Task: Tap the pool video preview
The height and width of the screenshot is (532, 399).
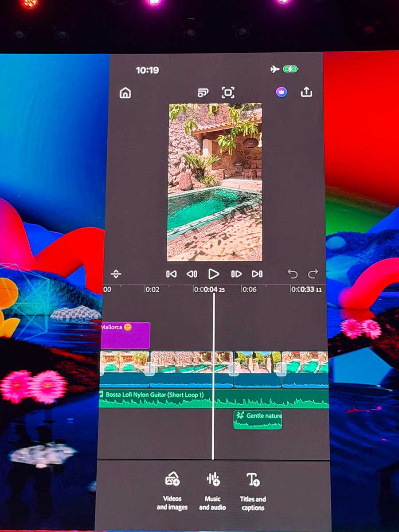Action: click(215, 182)
